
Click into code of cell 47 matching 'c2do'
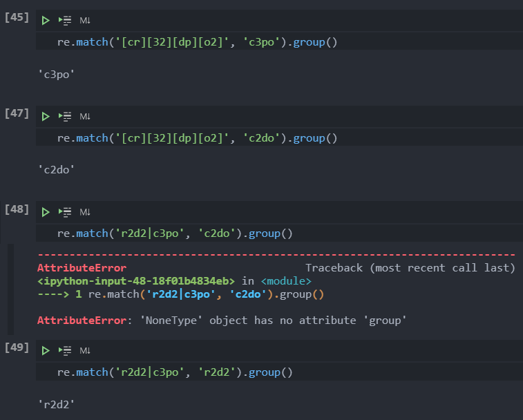pos(197,138)
